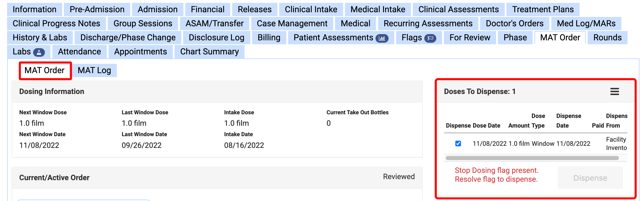Open the Rounds tab

click(x=607, y=37)
